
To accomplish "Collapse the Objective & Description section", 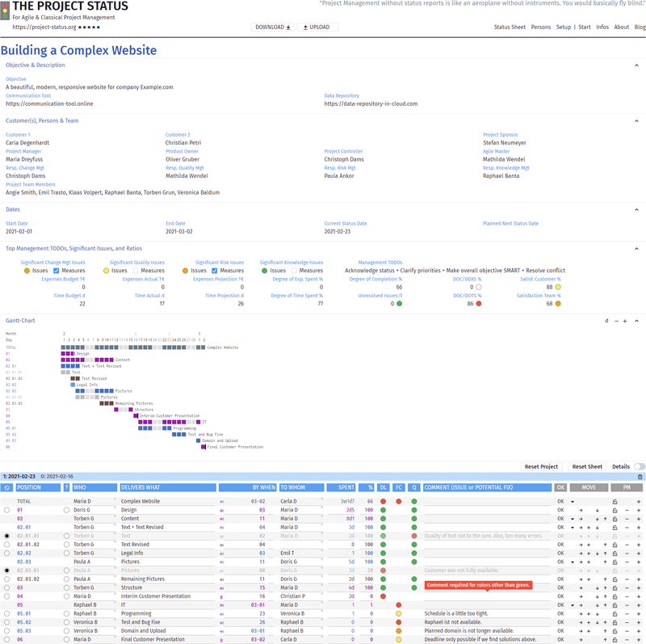I will coord(636,65).
